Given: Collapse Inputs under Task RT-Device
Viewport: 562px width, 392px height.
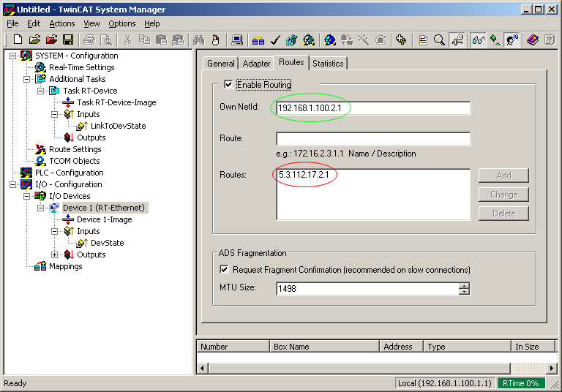Looking at the screenshot, I should click(x=54, y=114).
